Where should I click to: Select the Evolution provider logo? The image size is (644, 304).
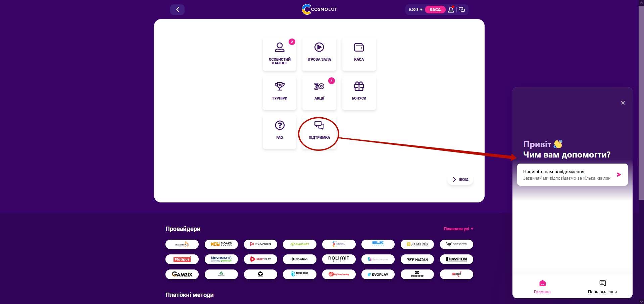coord(299,259)
